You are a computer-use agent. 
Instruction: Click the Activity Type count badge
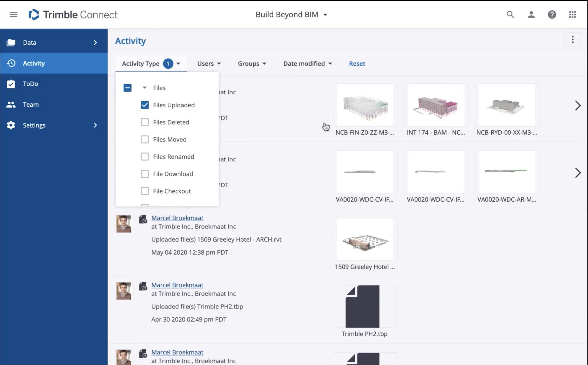click(168, 64)
